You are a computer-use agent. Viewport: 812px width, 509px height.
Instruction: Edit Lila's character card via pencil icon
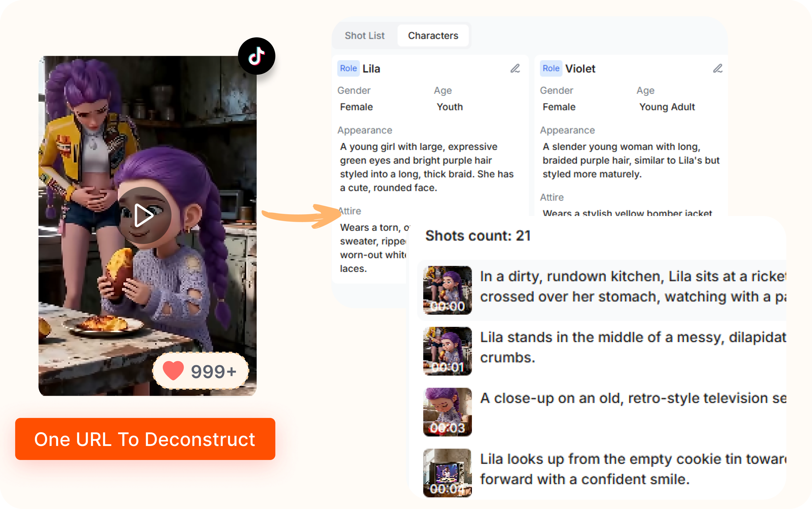[515, 69]
